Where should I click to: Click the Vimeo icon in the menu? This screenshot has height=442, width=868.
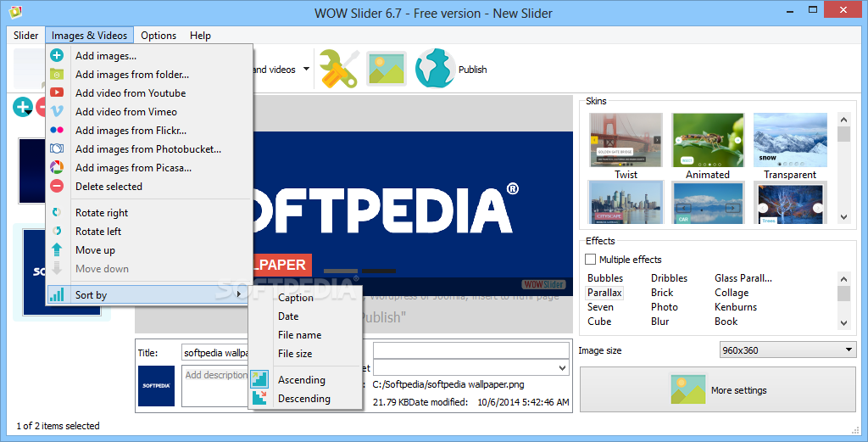pyautogui.click(x=57, y=111)
